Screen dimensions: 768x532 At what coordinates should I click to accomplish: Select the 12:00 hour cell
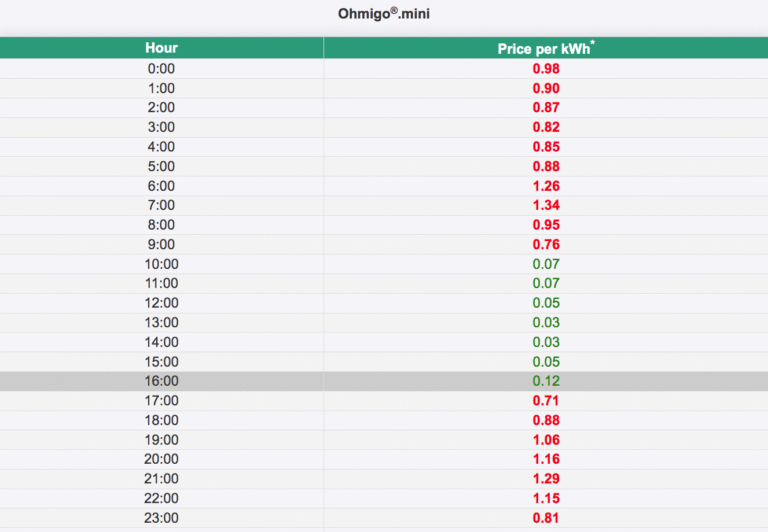pos(161,303)
